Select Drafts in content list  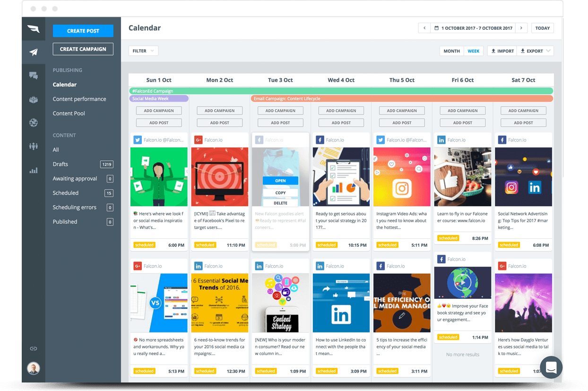(61, 164)
